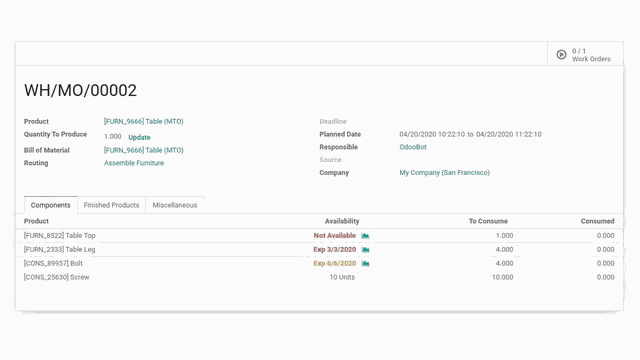
Task: Click the 1.000 to consume value for Table Top
Action: [504, 236]
